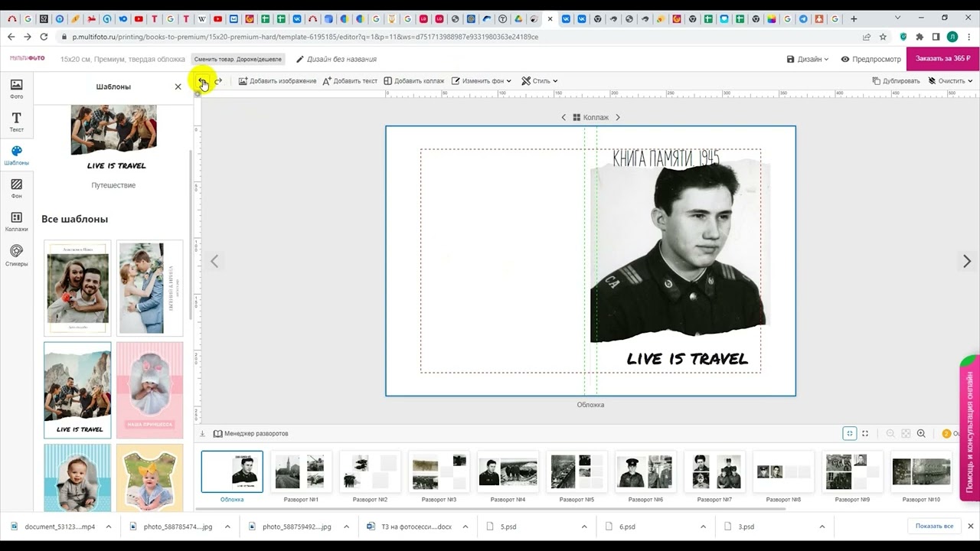Select the Разворот №5 thumbnail
This screenshot has height=551, width=980.
(577, 471)
